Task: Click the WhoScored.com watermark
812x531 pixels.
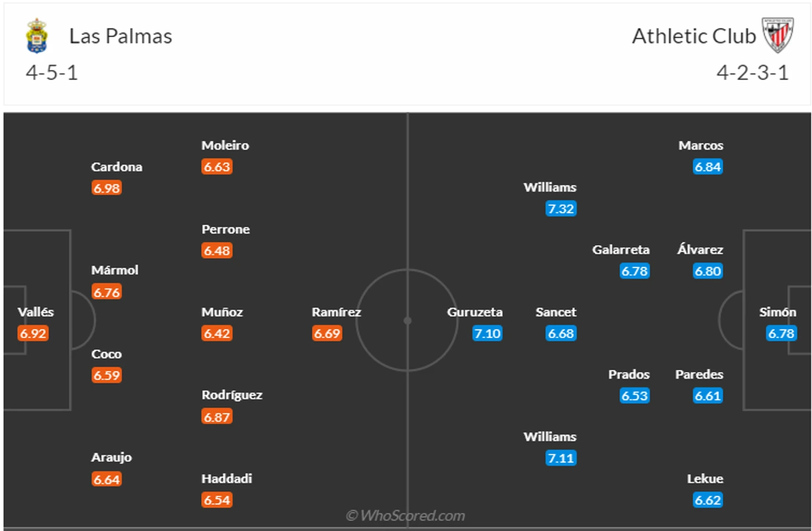Action: (x=405, y=516)
